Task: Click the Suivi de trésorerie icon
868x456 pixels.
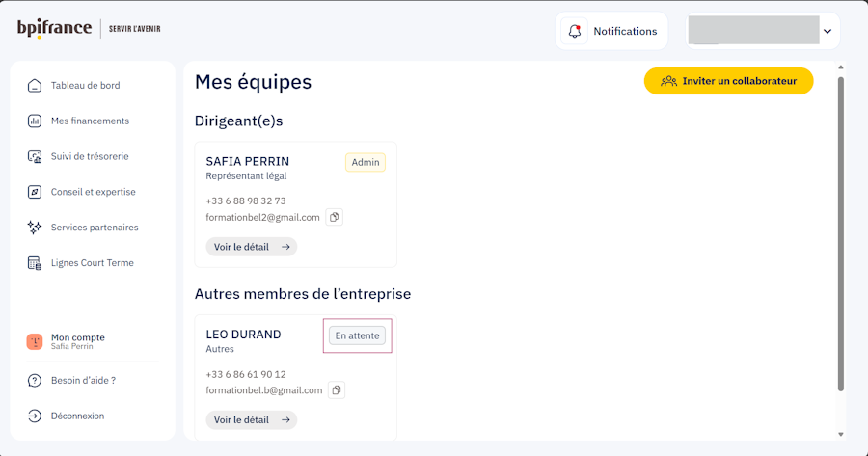Action: coord(35,156)
